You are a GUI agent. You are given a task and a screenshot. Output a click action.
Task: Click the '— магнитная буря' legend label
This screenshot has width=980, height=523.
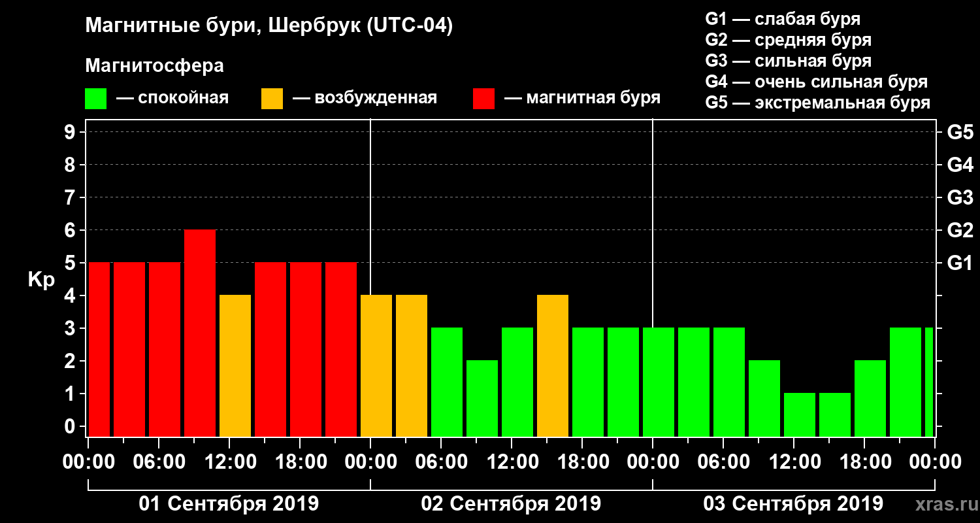(x=583, y=99)
